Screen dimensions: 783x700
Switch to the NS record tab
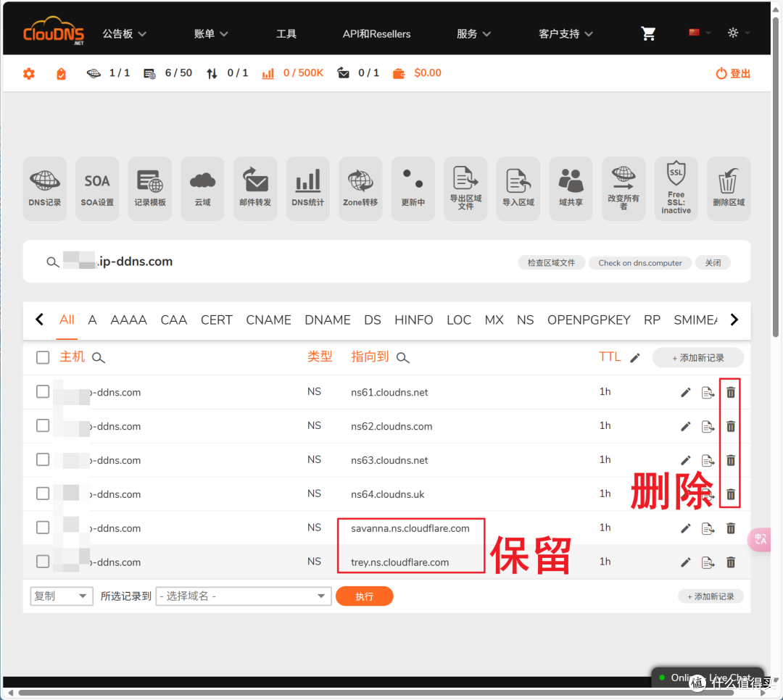coord(525,320)
